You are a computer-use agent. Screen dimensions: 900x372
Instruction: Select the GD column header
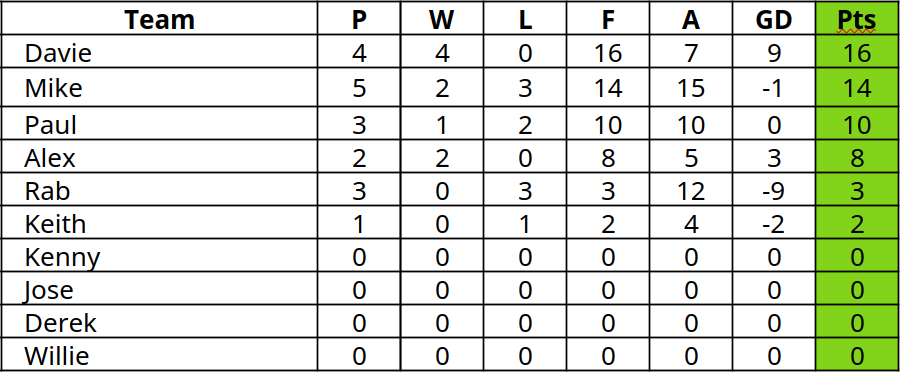tap(774, 18)
